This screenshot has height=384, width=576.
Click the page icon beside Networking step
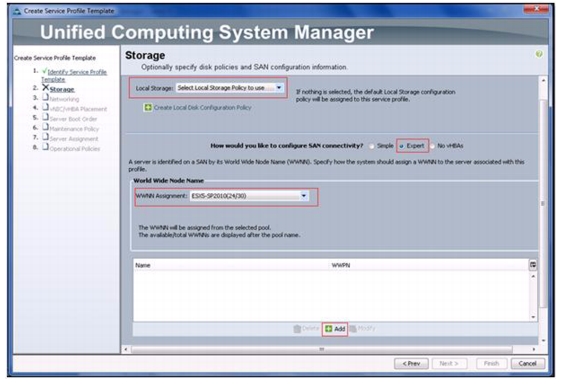(45, 97)
